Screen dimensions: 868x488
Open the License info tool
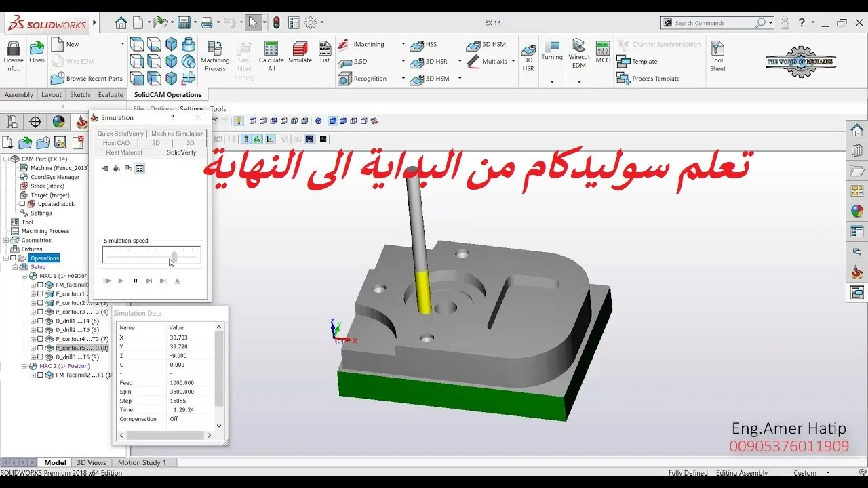pos(13,56)
